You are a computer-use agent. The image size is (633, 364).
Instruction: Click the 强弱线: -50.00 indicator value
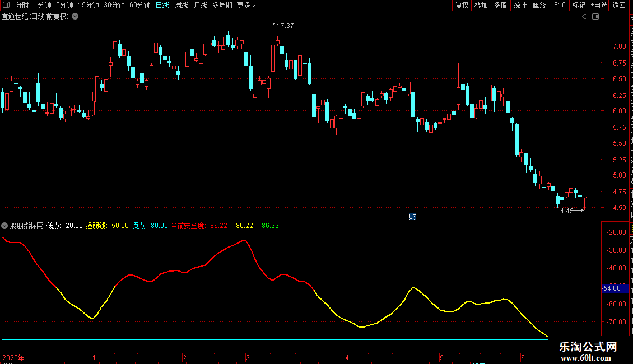(x=107, y=226)
